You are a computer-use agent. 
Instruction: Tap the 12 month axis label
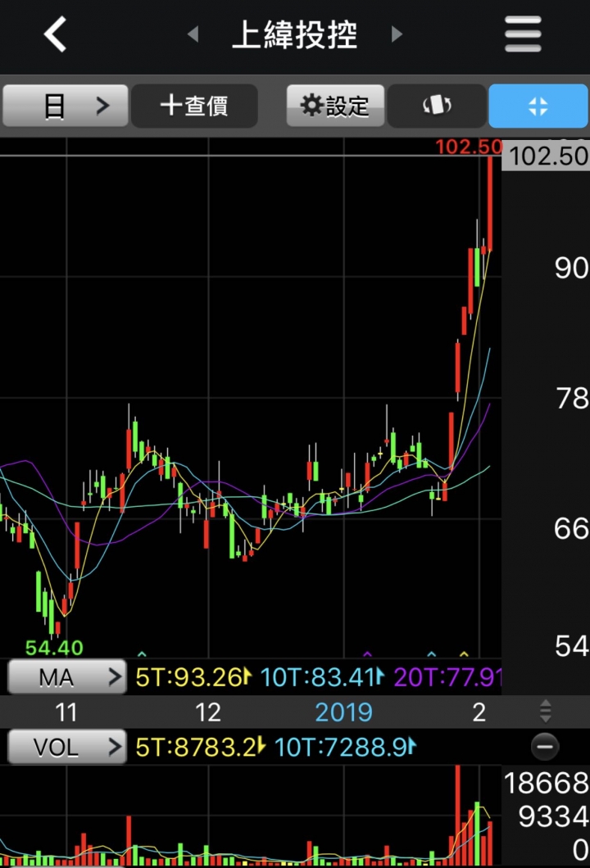coord(208,712)
